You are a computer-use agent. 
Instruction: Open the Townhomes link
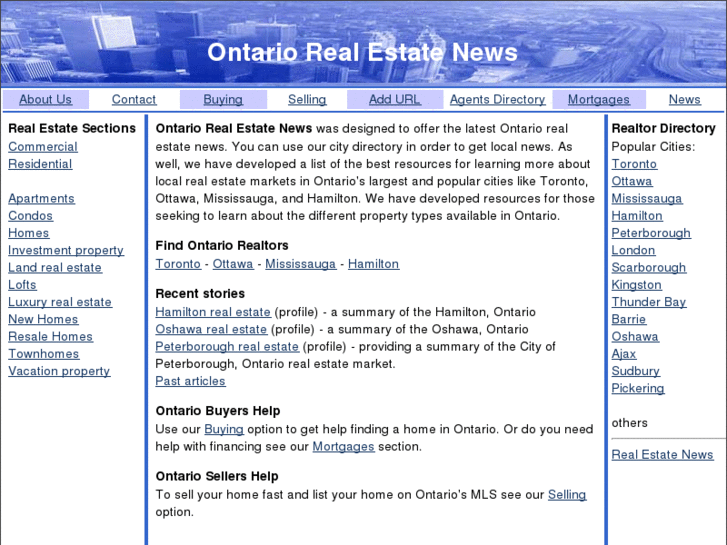point(44,354)
